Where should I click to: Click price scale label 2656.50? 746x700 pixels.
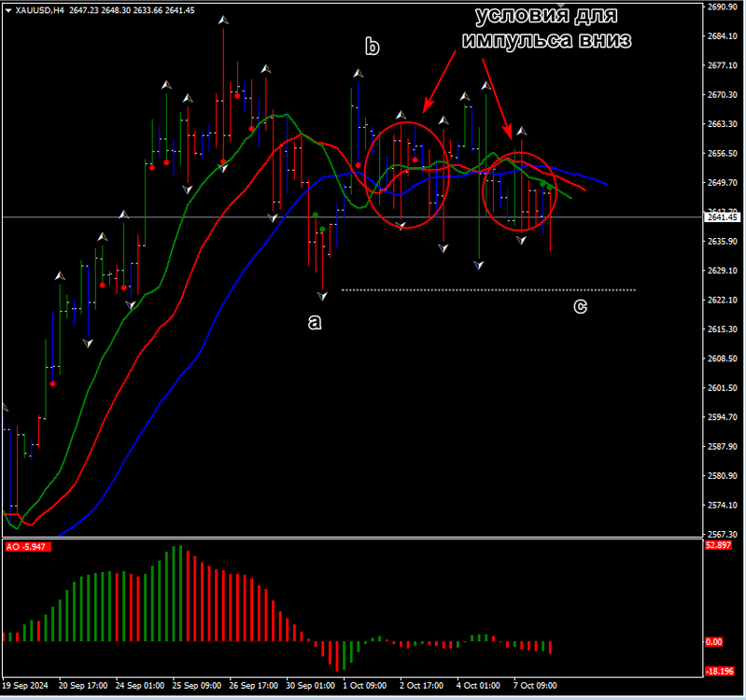coord(723,154)
